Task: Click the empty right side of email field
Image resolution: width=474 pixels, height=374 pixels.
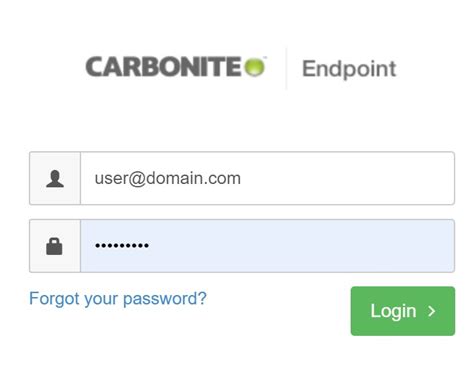Action: [x=367, y=178]
